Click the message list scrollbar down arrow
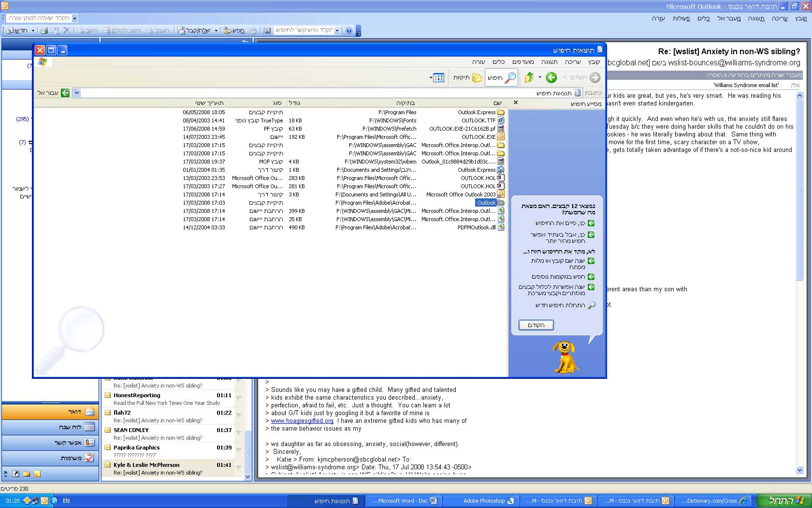Screen dimensions: 812x508 point(248,477)
